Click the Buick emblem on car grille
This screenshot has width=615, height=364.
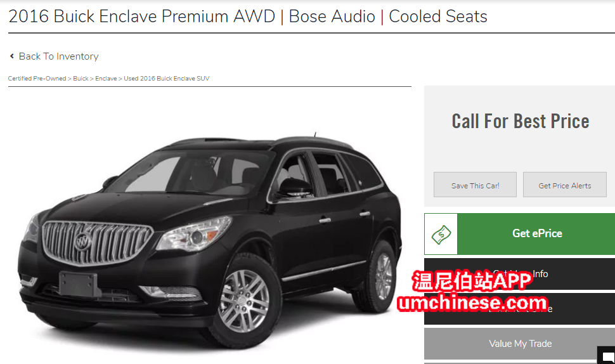(x=83, y=241)
